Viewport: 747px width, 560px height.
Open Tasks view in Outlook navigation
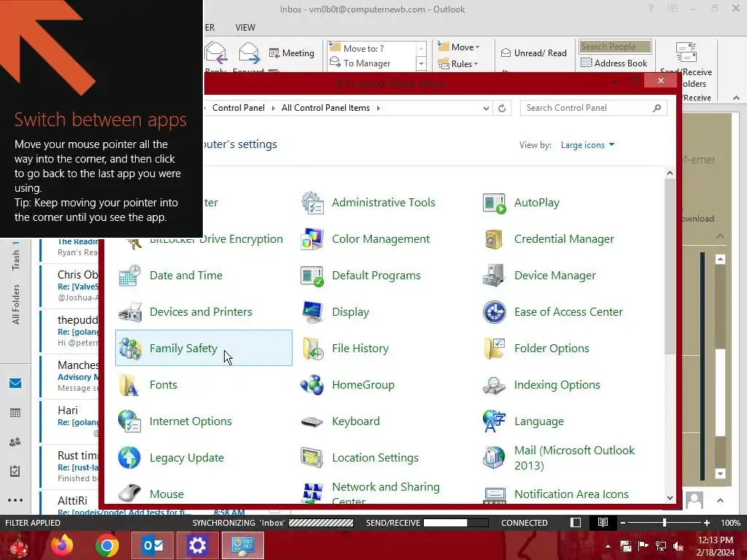(15, 472)
